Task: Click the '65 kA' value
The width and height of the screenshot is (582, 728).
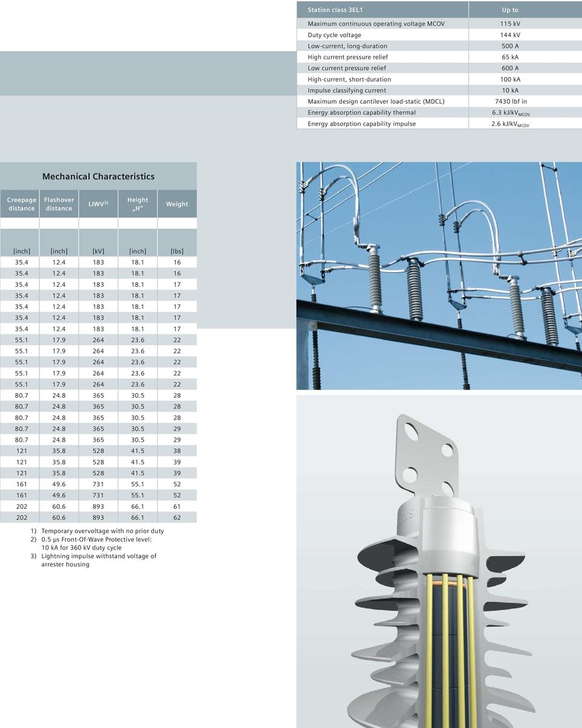Action: [x=510, y=57]
